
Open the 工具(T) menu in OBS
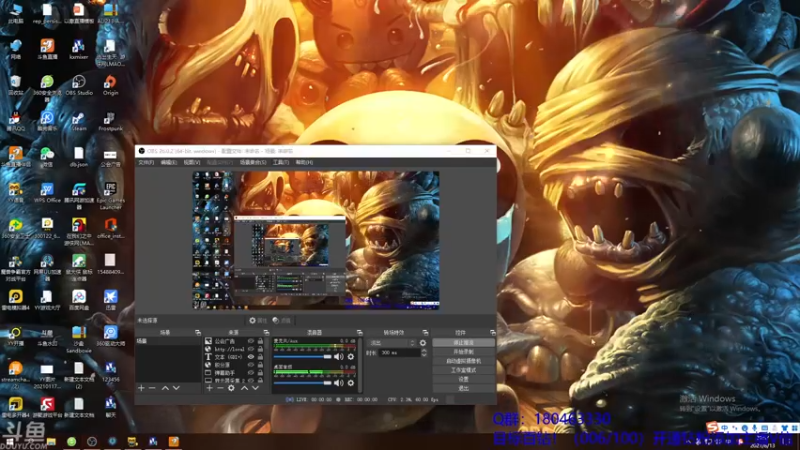click(x=281, y=162)
